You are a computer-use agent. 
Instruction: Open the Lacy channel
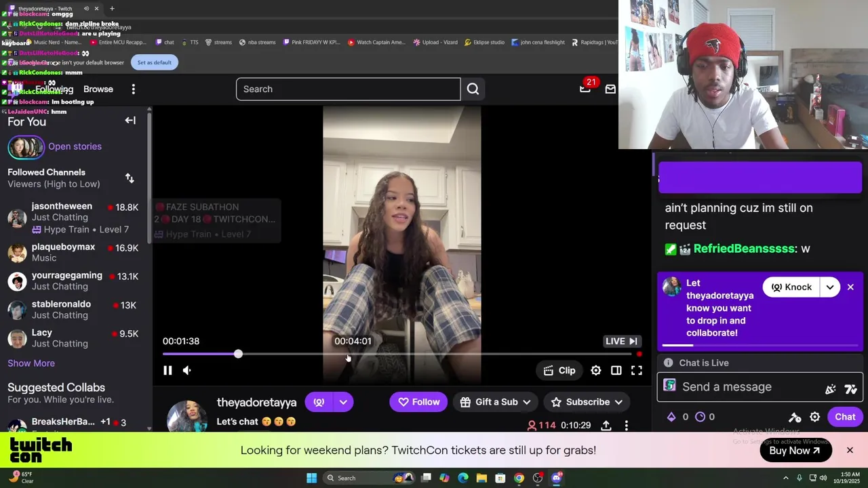tap(73, 338)
